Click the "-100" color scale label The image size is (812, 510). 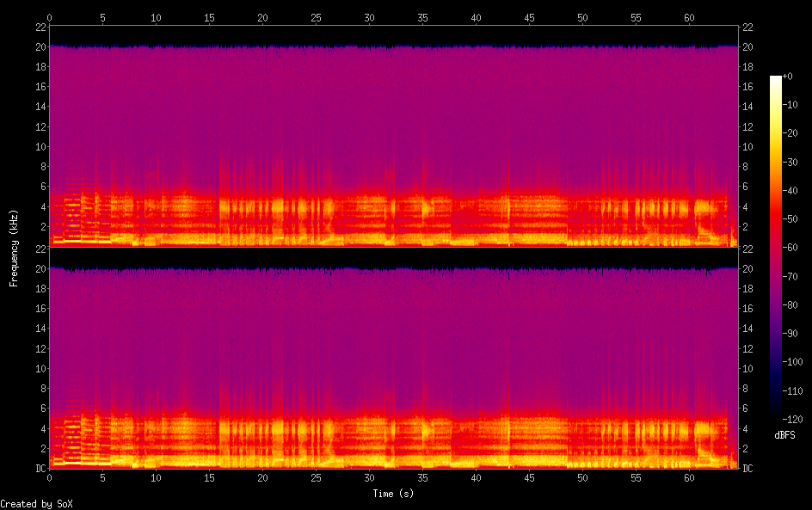pos(793,362)
